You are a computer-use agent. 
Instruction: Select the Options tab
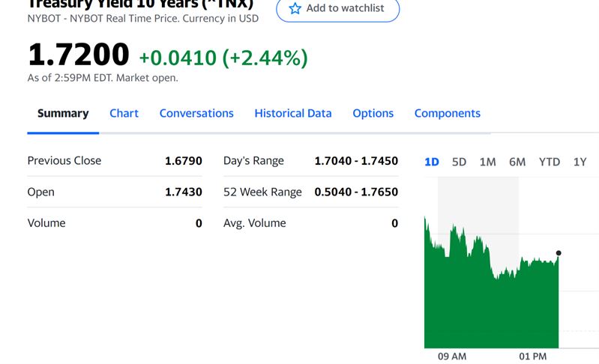pos(373,113)
